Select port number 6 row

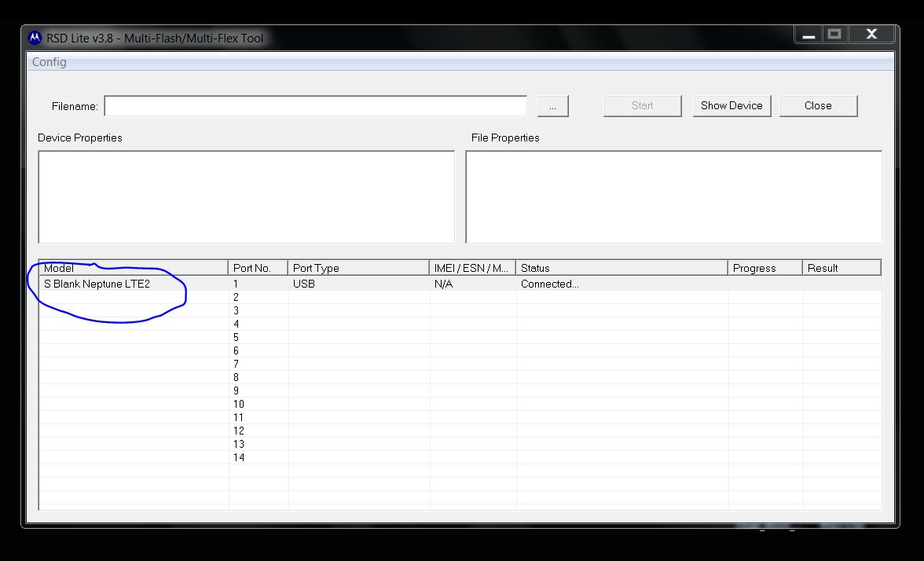(x=460, y=350)
